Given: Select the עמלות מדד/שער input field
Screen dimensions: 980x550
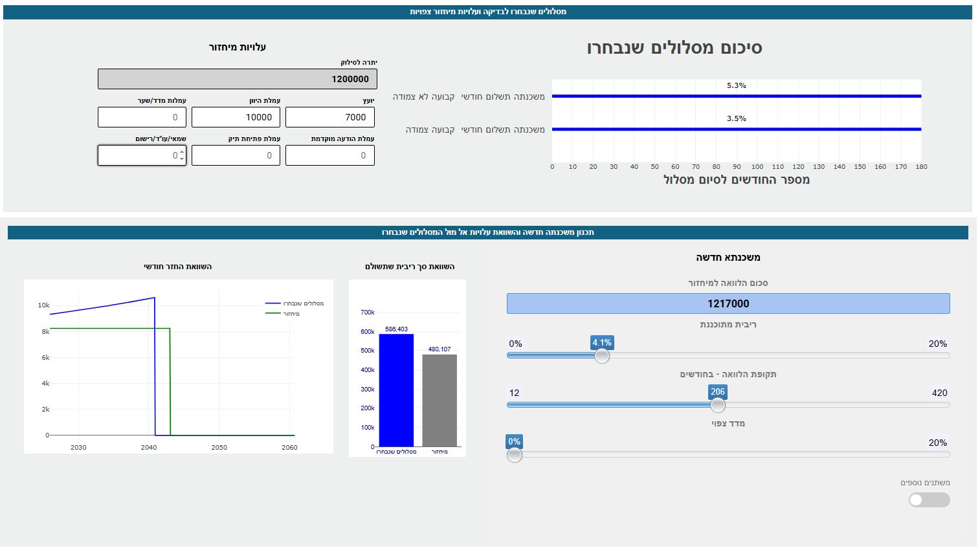Looking at the screenshot, I should pos(142,117).
